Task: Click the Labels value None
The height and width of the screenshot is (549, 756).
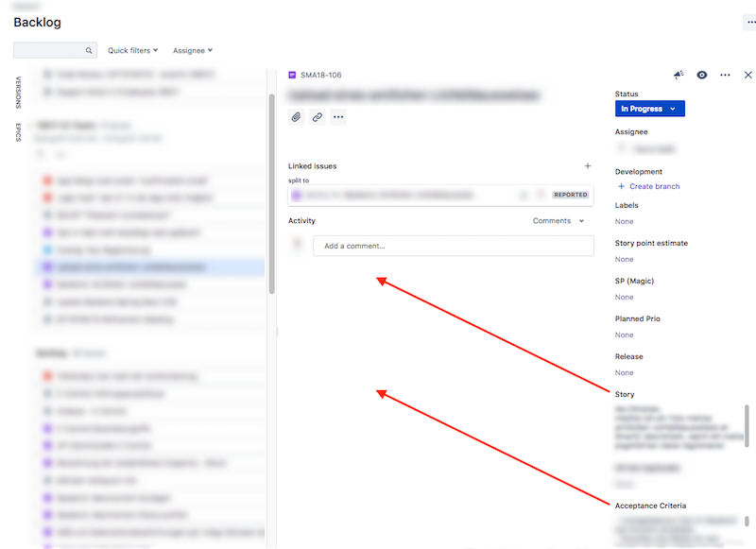Action: [624, 222]
